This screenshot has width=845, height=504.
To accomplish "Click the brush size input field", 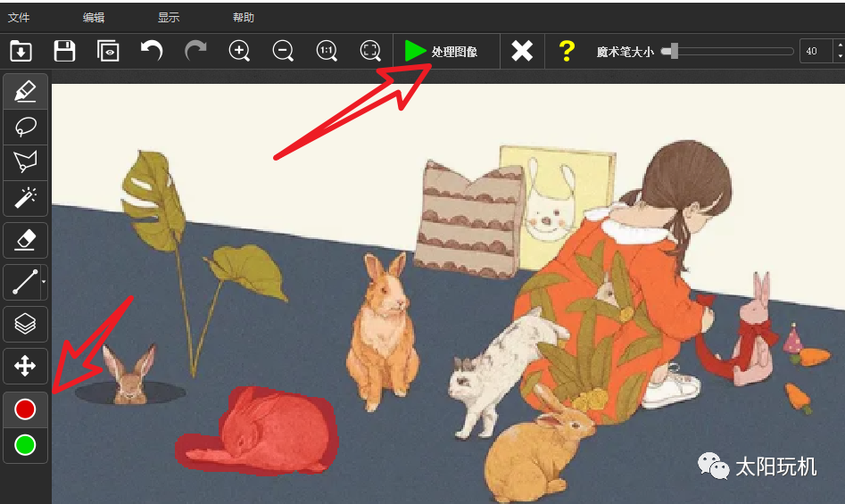I will [814, 52].
